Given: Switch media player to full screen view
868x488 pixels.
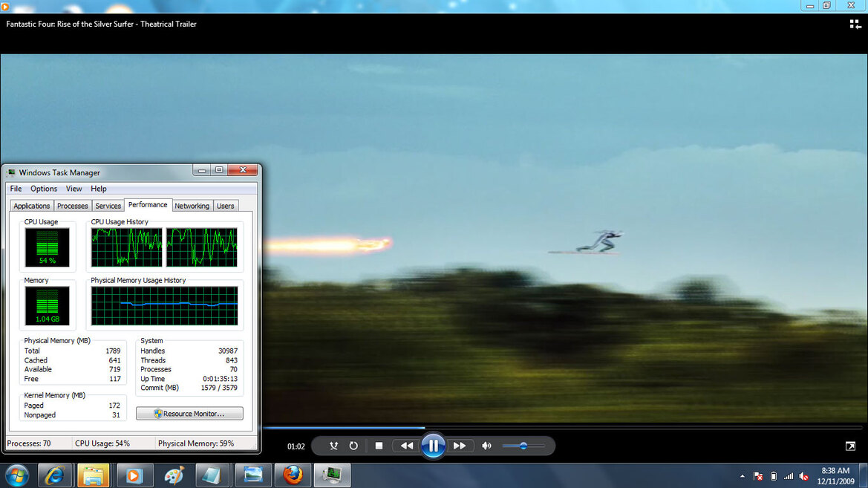Looking at the screenshot, I should pyautogui.click(x=850, y=446).
